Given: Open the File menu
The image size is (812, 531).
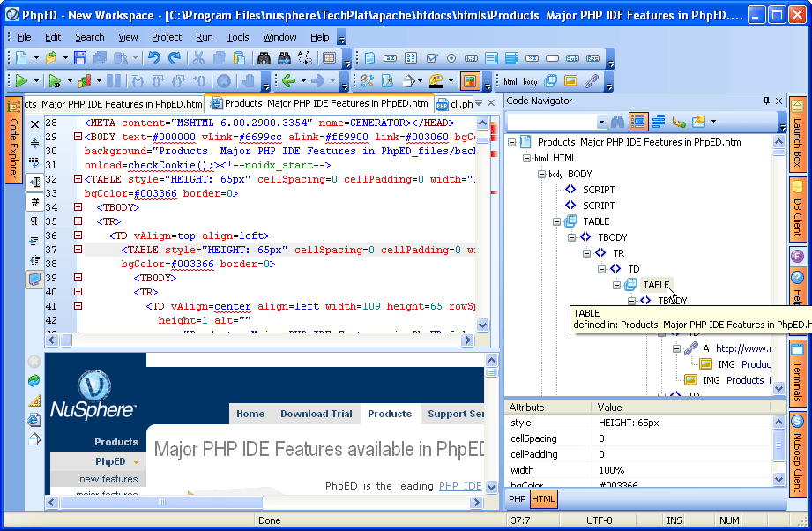Looking at the screenshot, I should 24,37.
